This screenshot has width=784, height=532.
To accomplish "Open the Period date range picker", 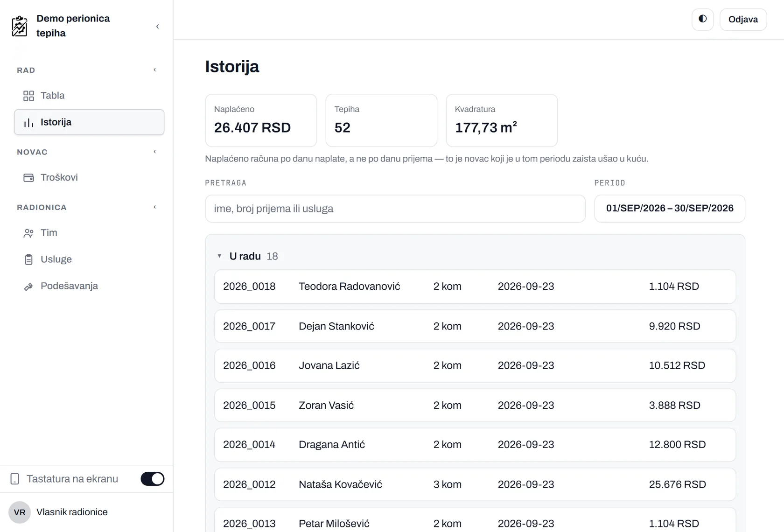I will (670, 209).
